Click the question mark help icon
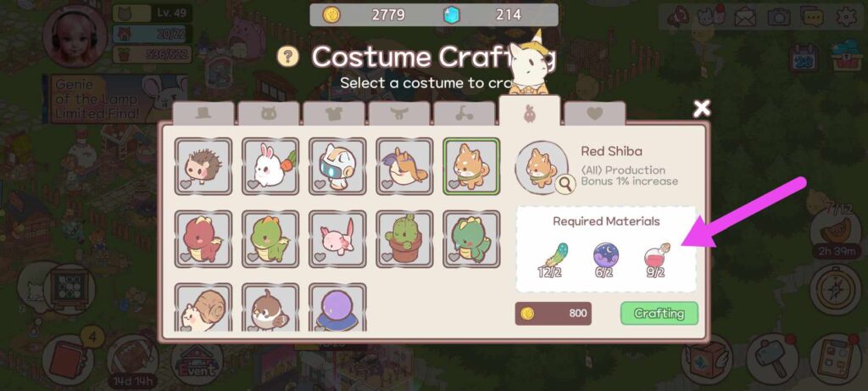Viewport: 868px width, 391px height. click(288, 57)
